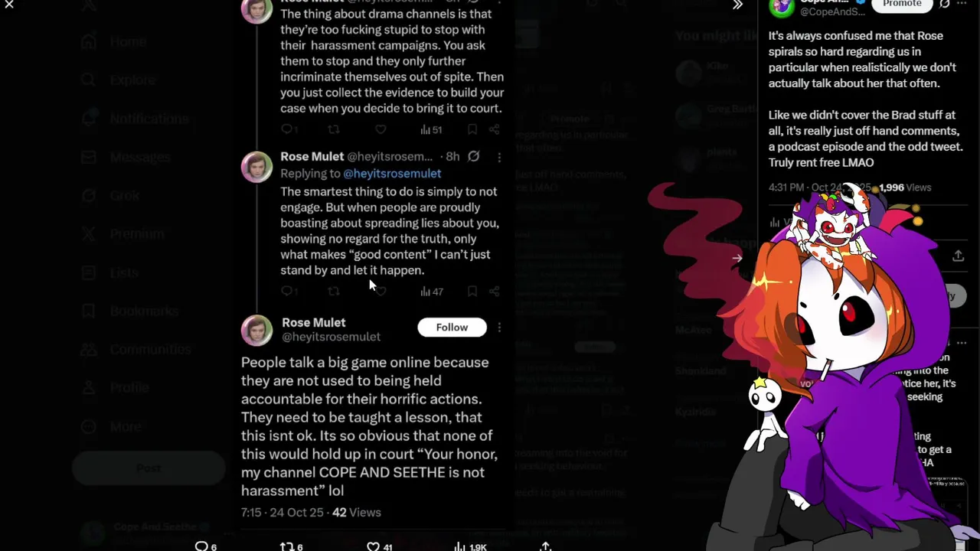This screenshot has height=551, width=980.
Task: Open Grok icon in right tweet header
Action: pos(945,4)
